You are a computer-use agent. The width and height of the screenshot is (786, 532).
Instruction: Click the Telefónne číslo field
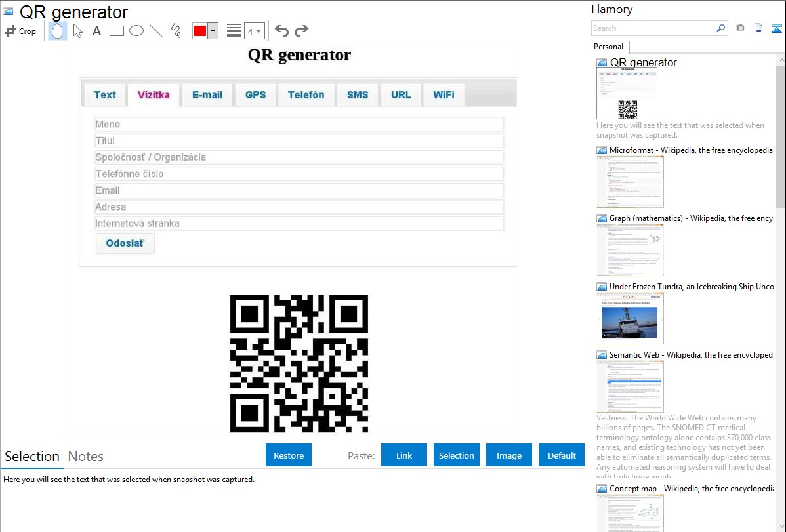[299, 174]
